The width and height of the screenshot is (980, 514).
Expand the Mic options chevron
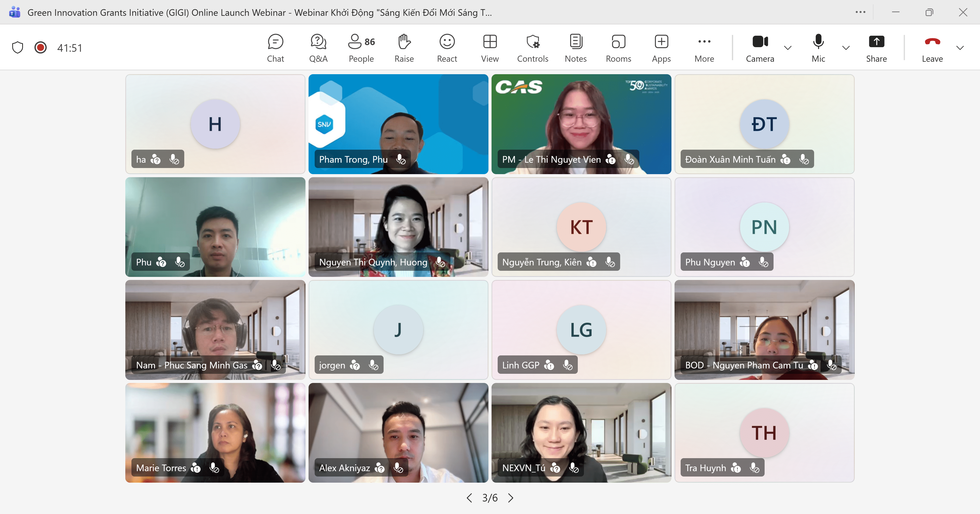point(846,48)
